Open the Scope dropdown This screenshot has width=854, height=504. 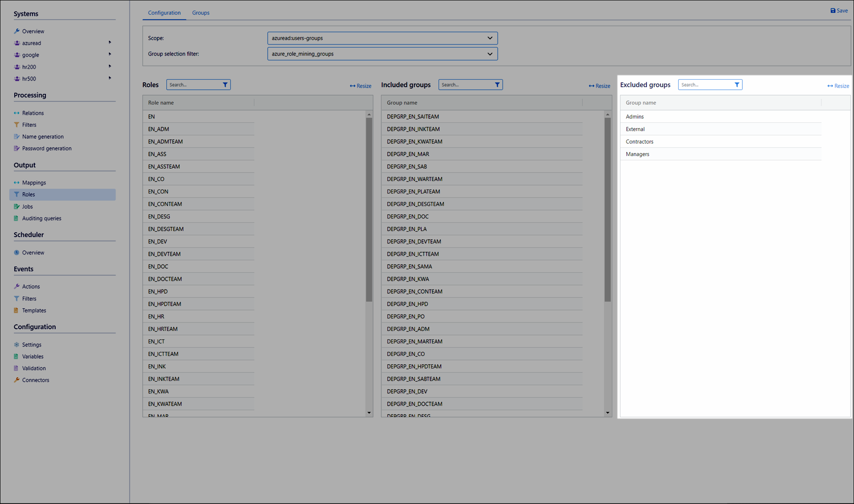coord(382,38)
